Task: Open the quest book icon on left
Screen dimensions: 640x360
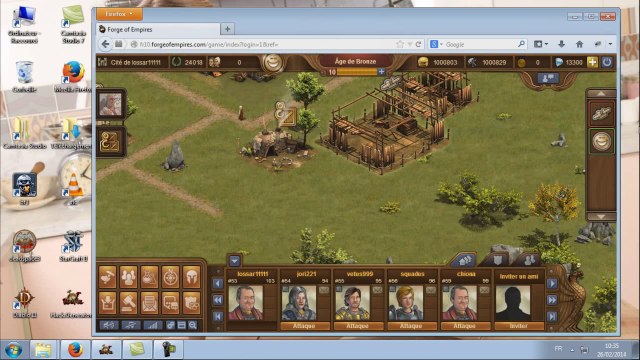Action: tap(110, 142)
